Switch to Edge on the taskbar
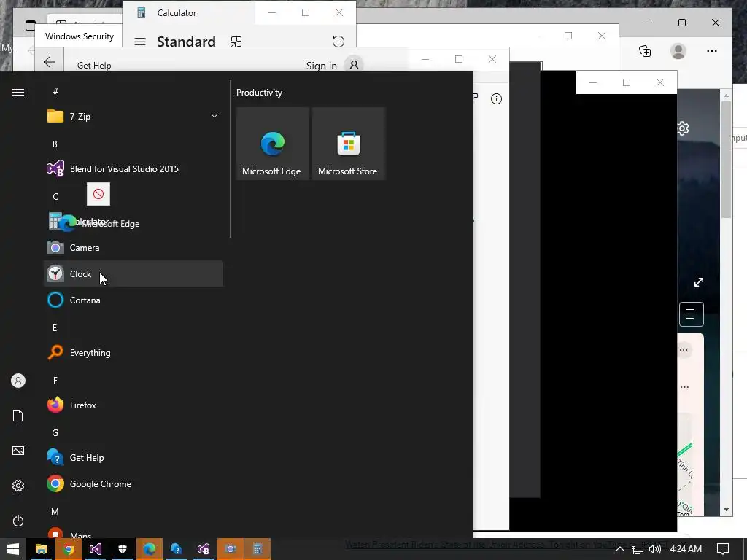Viewport: 747px width, 560px height. pyautogui.click(x=150, y=549)
